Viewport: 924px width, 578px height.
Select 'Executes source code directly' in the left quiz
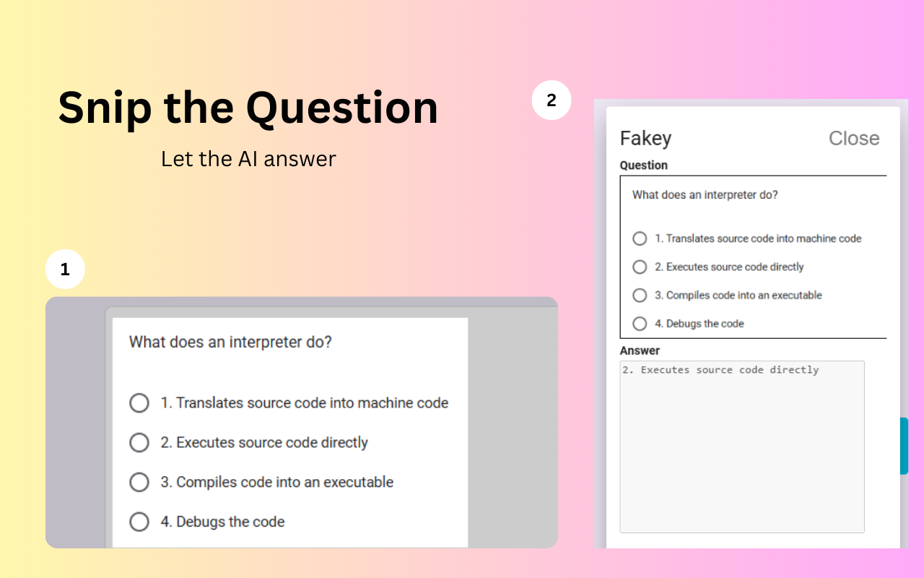click(x=139, y=442)
